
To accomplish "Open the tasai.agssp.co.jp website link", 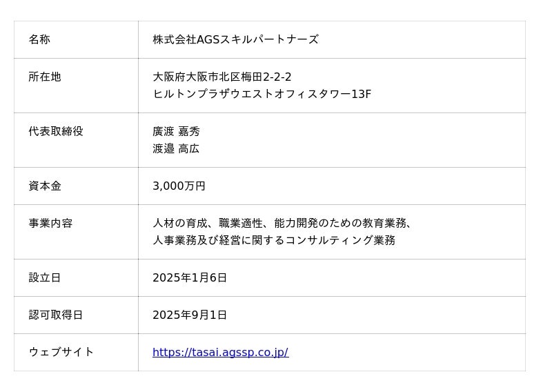I will click(220, 352).
